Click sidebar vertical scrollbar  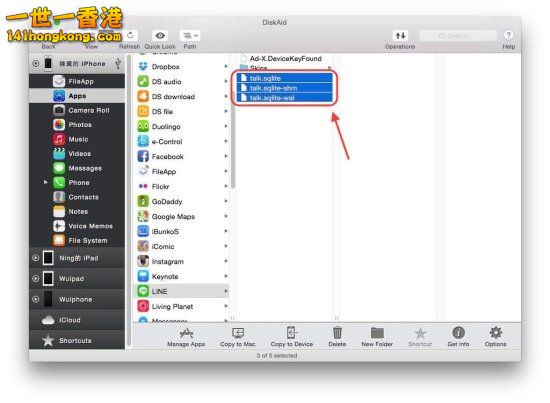[129, 200]
